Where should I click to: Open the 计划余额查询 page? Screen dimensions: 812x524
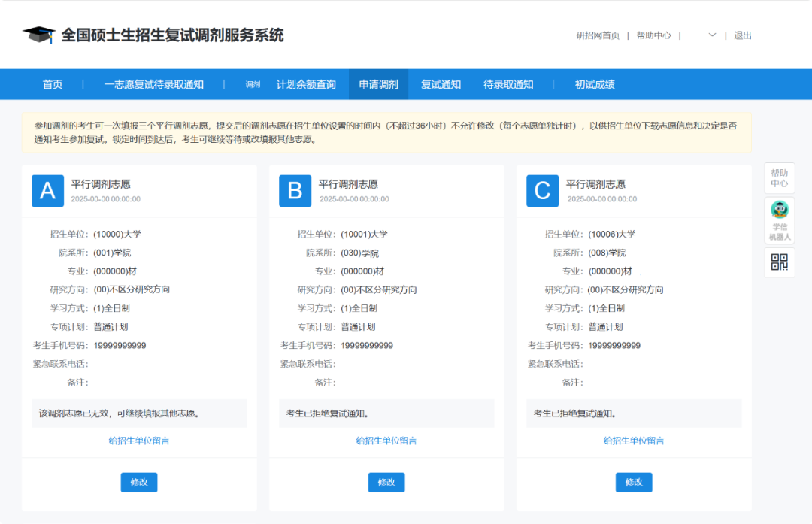[x=305, y=84]
